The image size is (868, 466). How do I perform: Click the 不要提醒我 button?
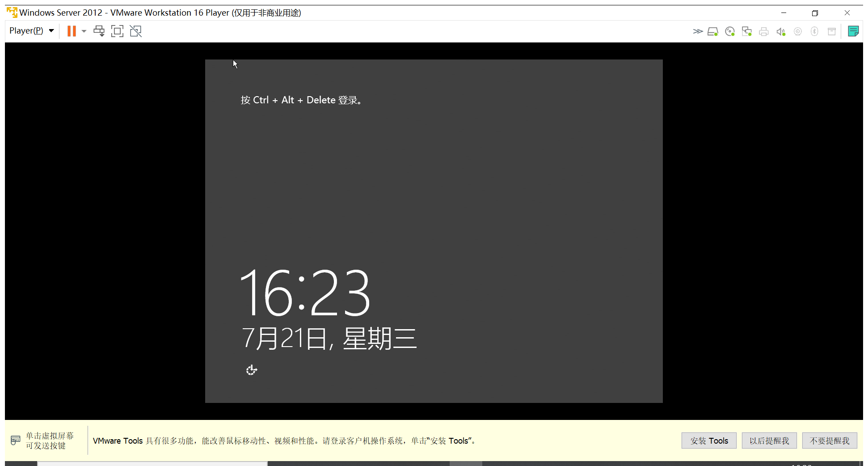[x=830, y=441]
